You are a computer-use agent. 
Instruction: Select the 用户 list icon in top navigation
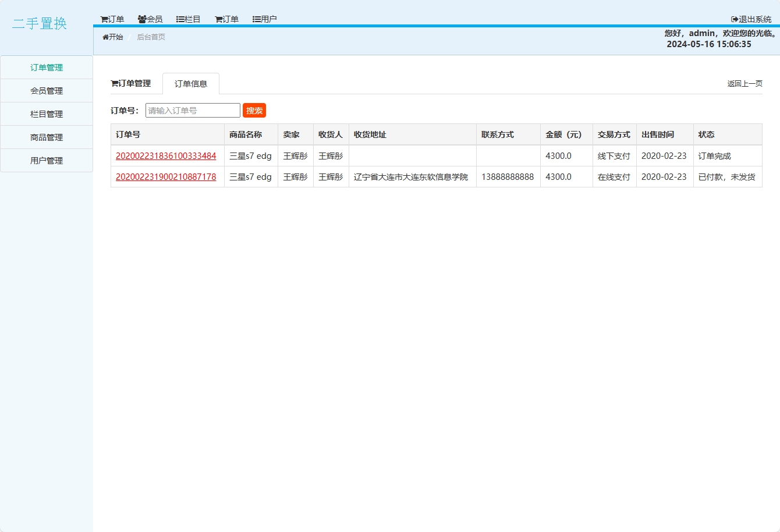(257, 19)
